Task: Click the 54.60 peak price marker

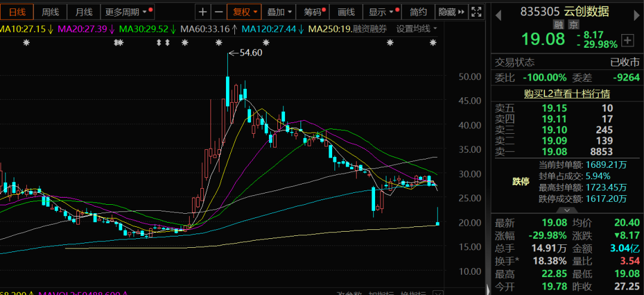Action: click(x=250, y=53)
